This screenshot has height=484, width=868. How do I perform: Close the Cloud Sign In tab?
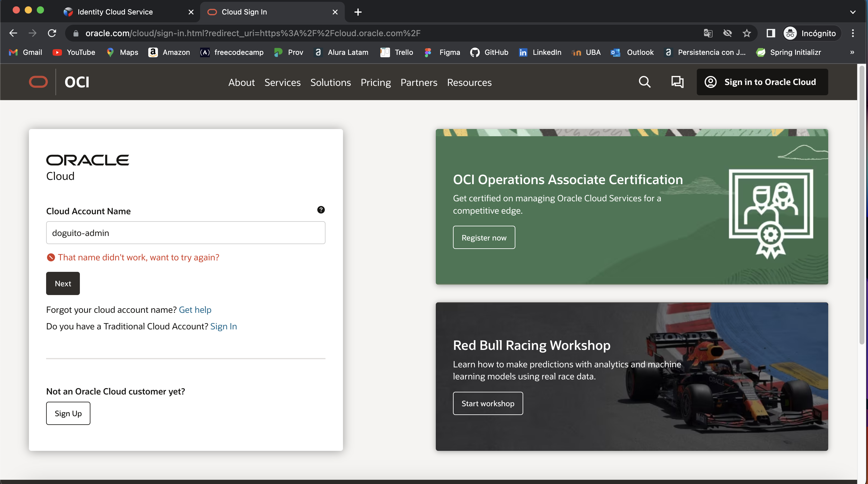[335, 12]
